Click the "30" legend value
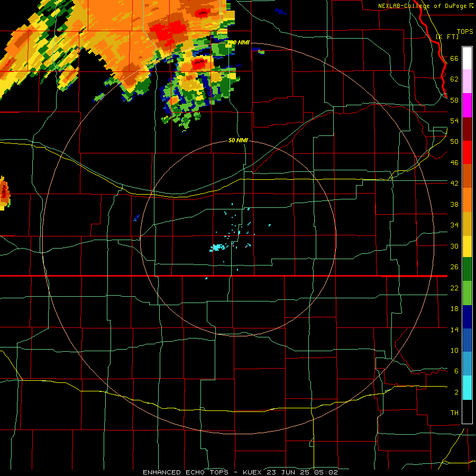Screen dimensions: 476x476 coord(454,246)
